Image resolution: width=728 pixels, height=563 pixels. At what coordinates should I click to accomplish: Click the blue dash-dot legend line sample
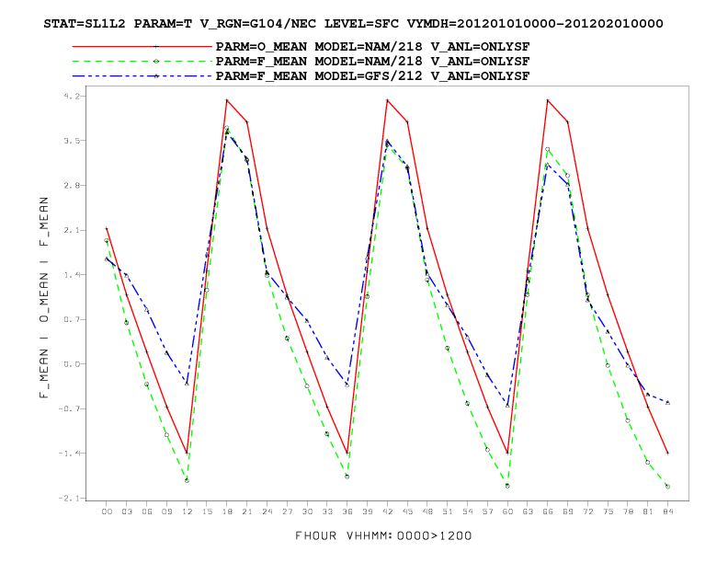(x=142, y=76)
